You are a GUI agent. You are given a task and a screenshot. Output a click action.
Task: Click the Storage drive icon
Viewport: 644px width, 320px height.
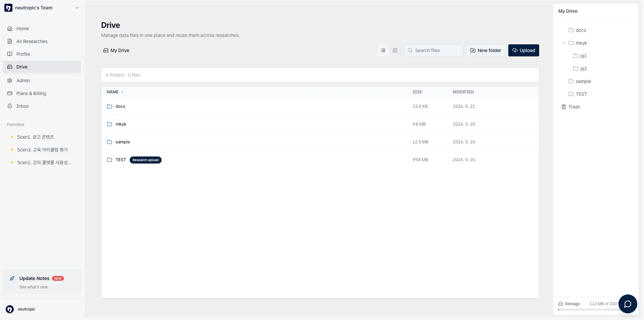561,304
